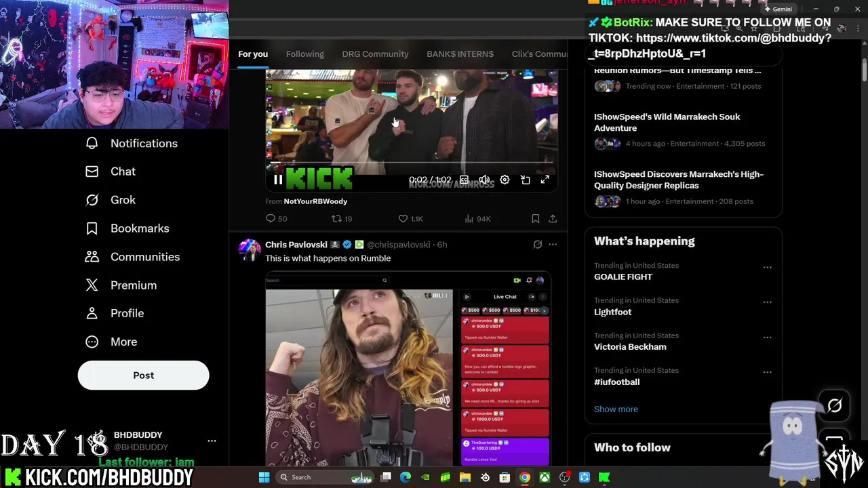This screenshot has height=488, width=868.
Task: Open more options for GOALIE FIGHT trend
Action: point(767,268)
